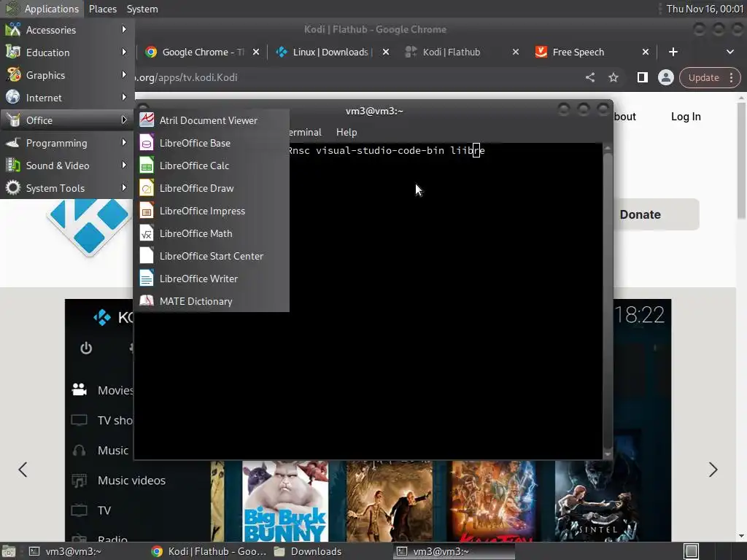Click the workspace switcher in bottom panel
The height and width of the screenshot is (560, 747).
click(692, 551)
